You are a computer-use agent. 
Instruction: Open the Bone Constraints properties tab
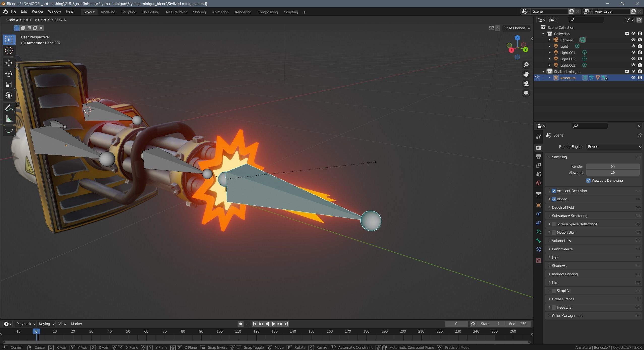(539, 250)
